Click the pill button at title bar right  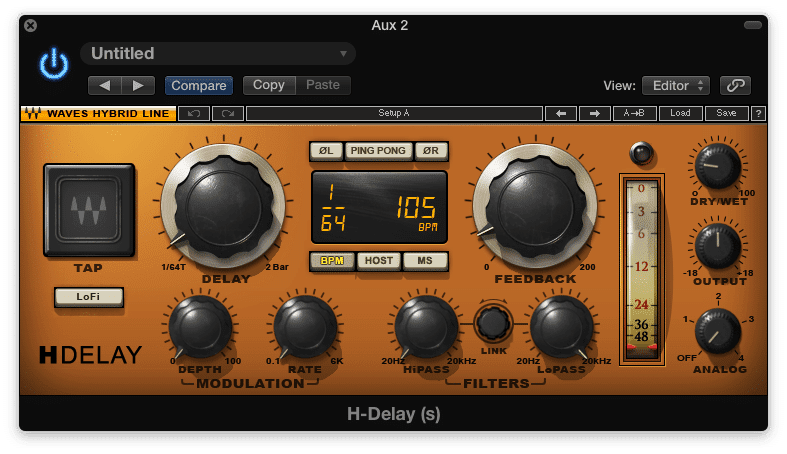[x=752, y=25]
